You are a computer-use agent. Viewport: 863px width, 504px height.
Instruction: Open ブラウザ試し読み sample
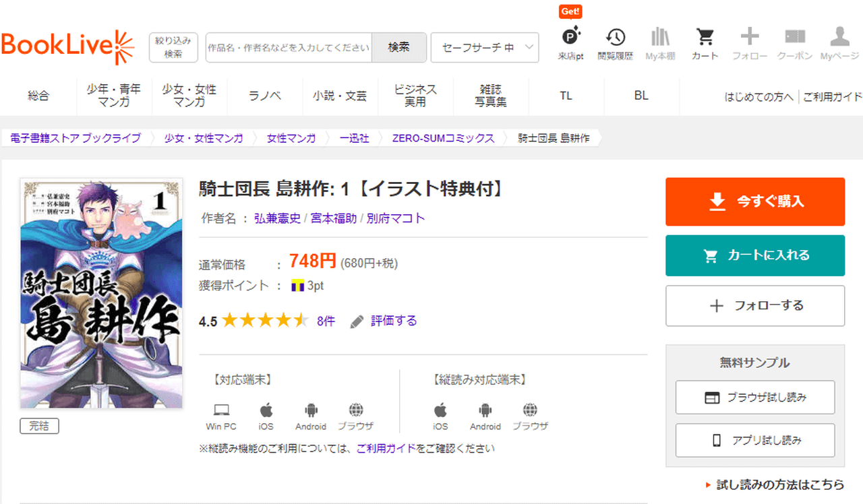[x=754, y=398]
